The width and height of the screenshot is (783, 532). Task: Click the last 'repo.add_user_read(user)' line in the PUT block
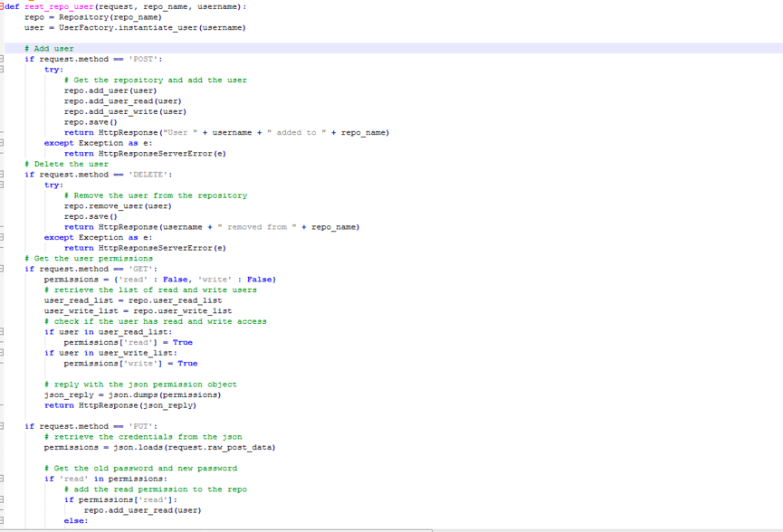click(x=142, y=509)
